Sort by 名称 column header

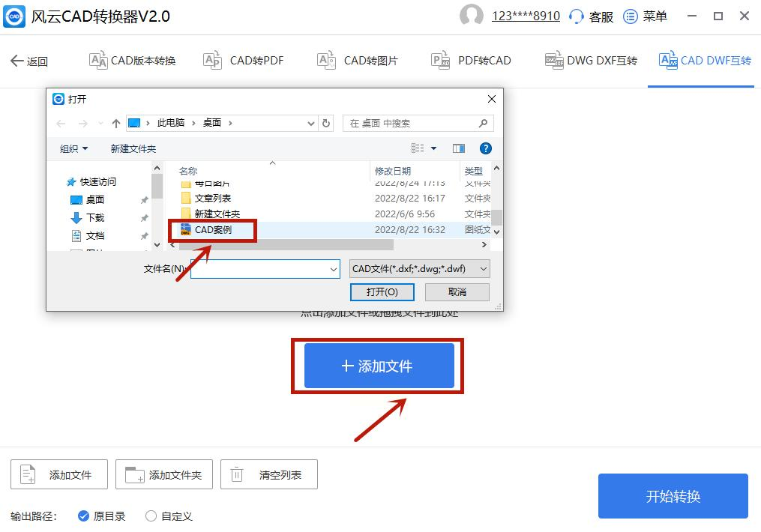tap(188, 171)
